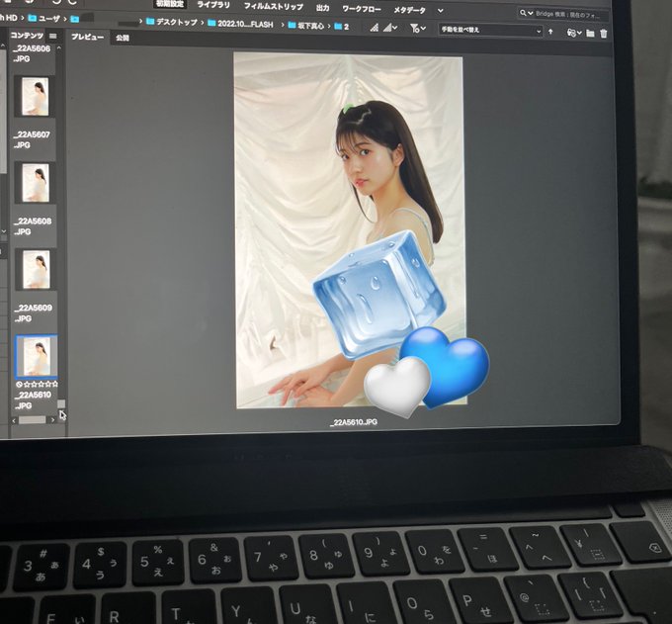Select thumbnail above _22A5608.JPG label
Viewport: 672px width, 624px height.
click(x=36, y=183)
